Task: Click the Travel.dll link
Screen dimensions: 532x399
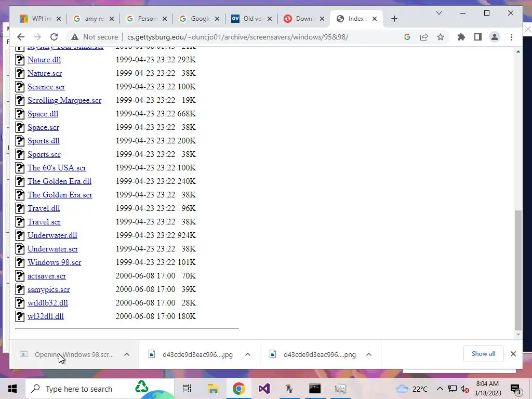Action: click(44, 208)
